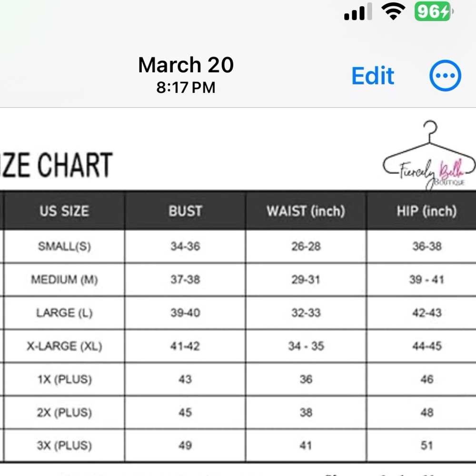Viewport: 476px width, 476px height.
Task: Tap the WAIST (inch) column header
Action: click(306, 211)
